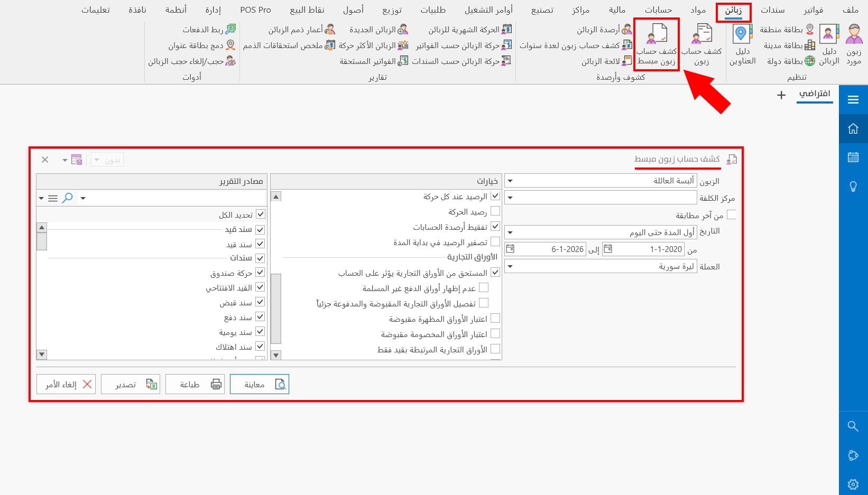
Task: Enable تصفير الرصيد في بداية المدة
Action: coord(495,241)
